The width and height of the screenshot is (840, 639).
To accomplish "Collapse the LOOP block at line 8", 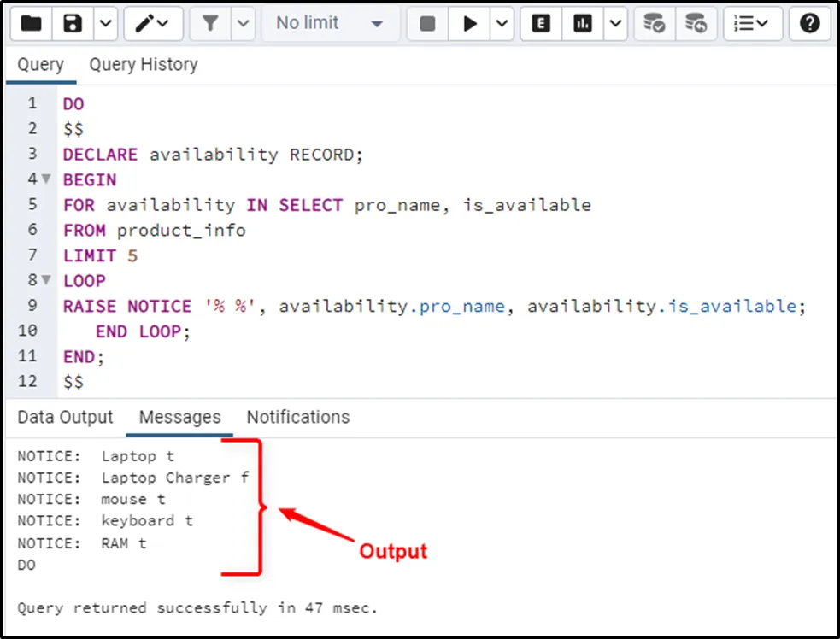I will pos(46,281).
